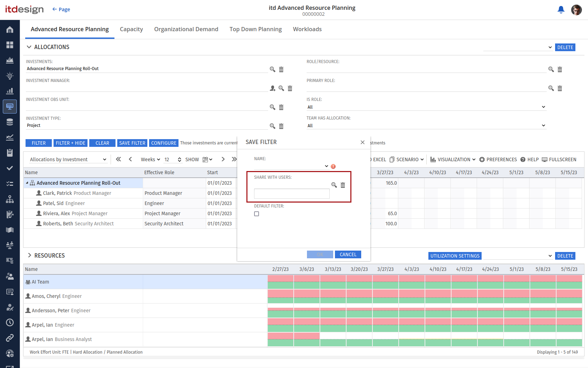Open the Scenario menu

[x=407, y=159]
